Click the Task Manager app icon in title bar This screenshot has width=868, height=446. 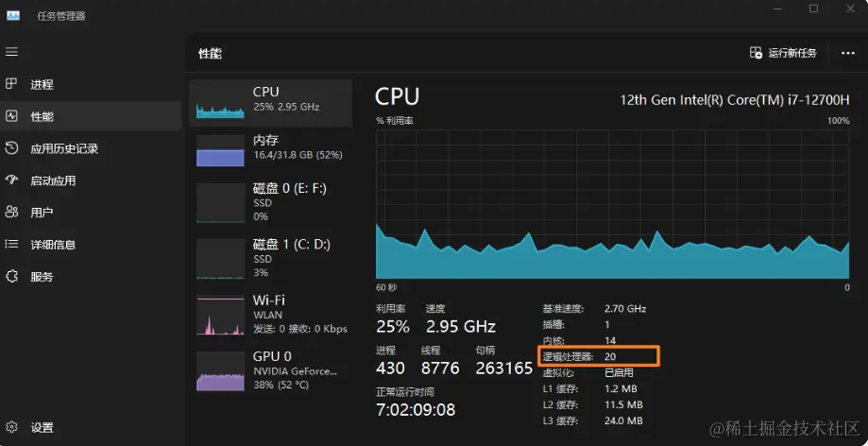click(x=13, y=15)
